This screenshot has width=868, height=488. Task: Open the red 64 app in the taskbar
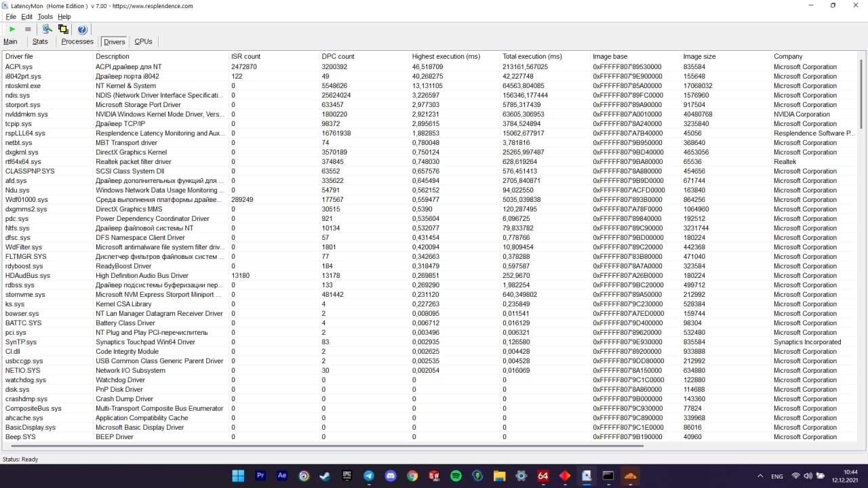click(x=542, y=476)
